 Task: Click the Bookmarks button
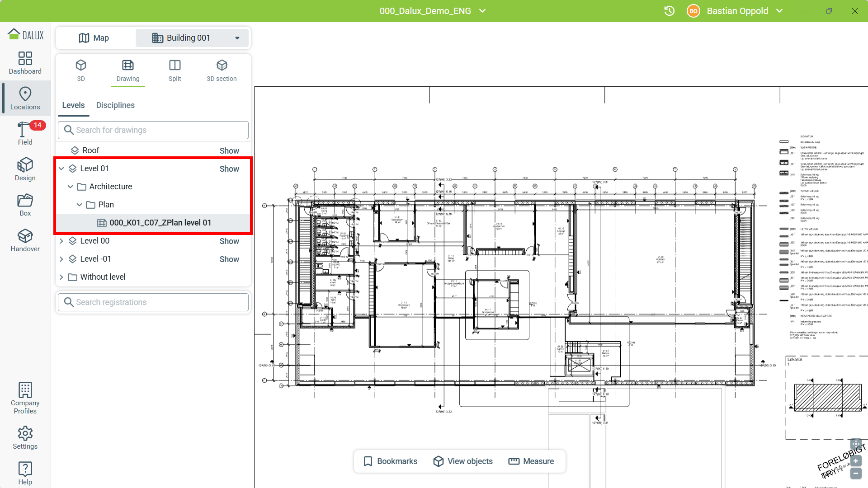pyautogui.click(x=391, y=461)
